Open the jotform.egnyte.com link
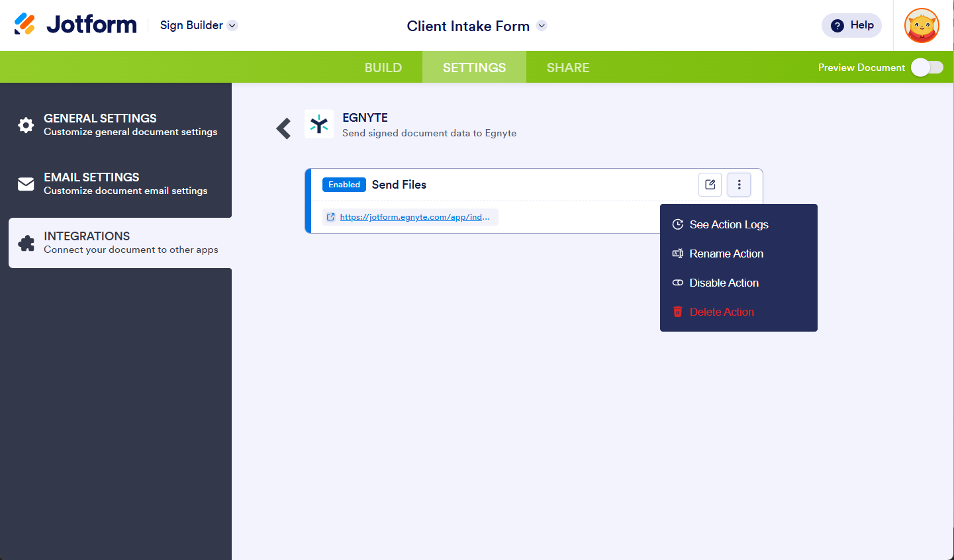This screenshot has width=954, height=560. point(415,217)
